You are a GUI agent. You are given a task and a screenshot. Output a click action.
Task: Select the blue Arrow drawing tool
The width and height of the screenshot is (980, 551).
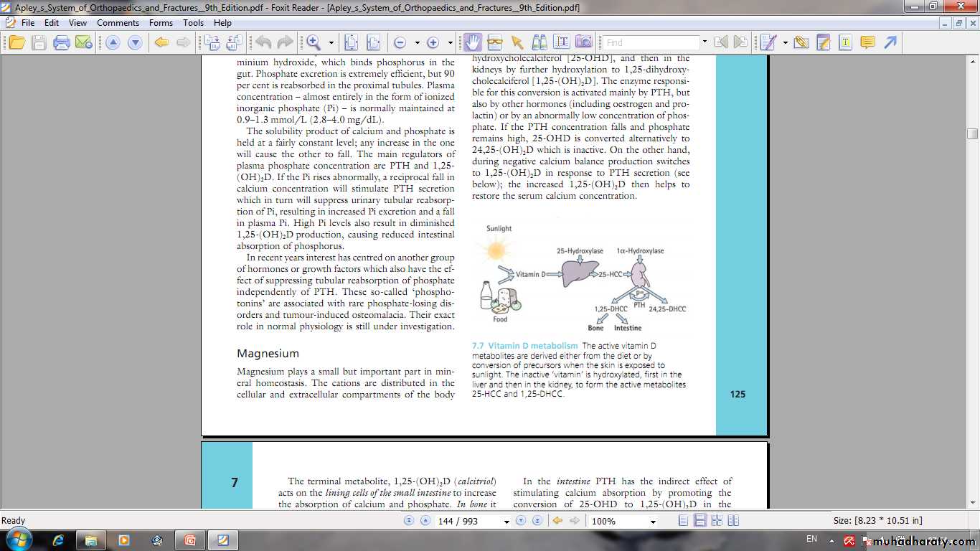click(890, 42)
